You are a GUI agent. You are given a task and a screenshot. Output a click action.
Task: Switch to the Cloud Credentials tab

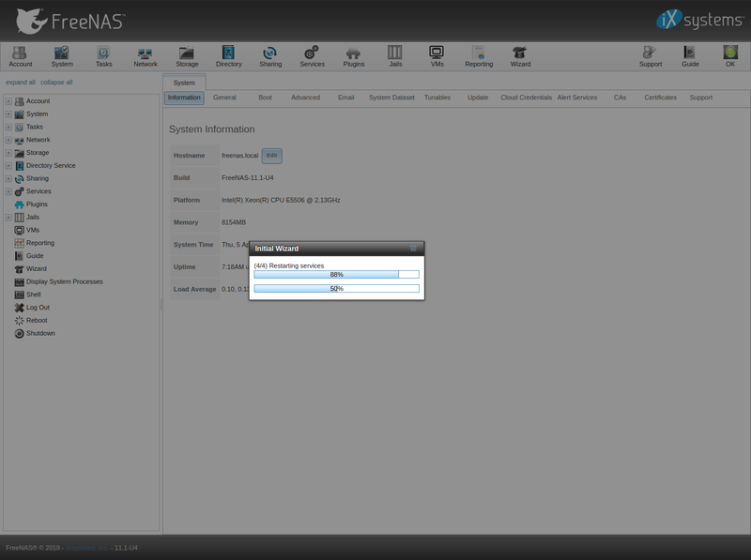click(526, 98)
